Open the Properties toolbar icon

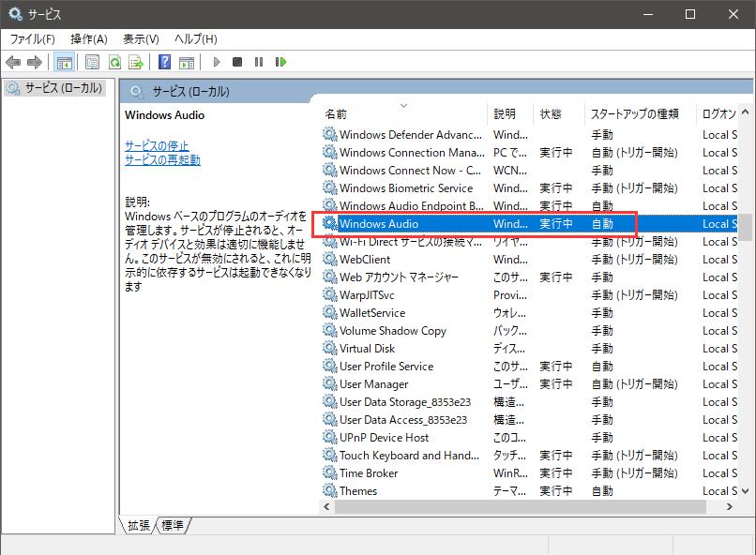click(92, 62)
